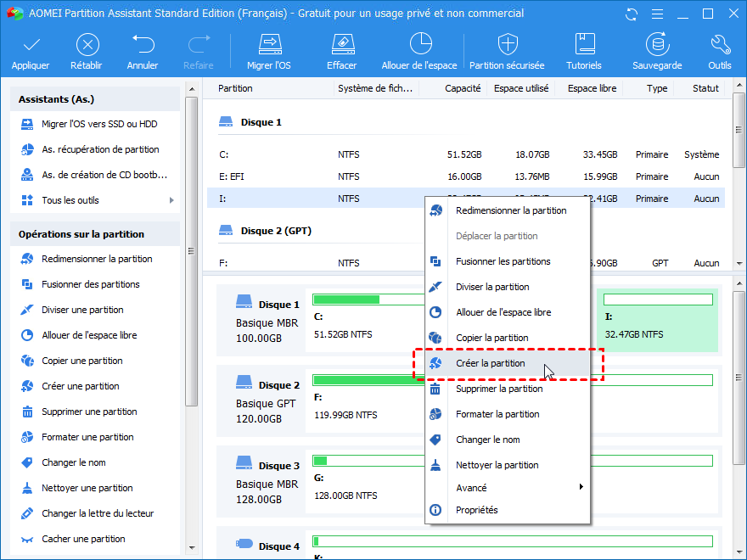This screenshot has width=747, height=560.
Task: Click the refresh icon in title bar
Action: (631, 14)
